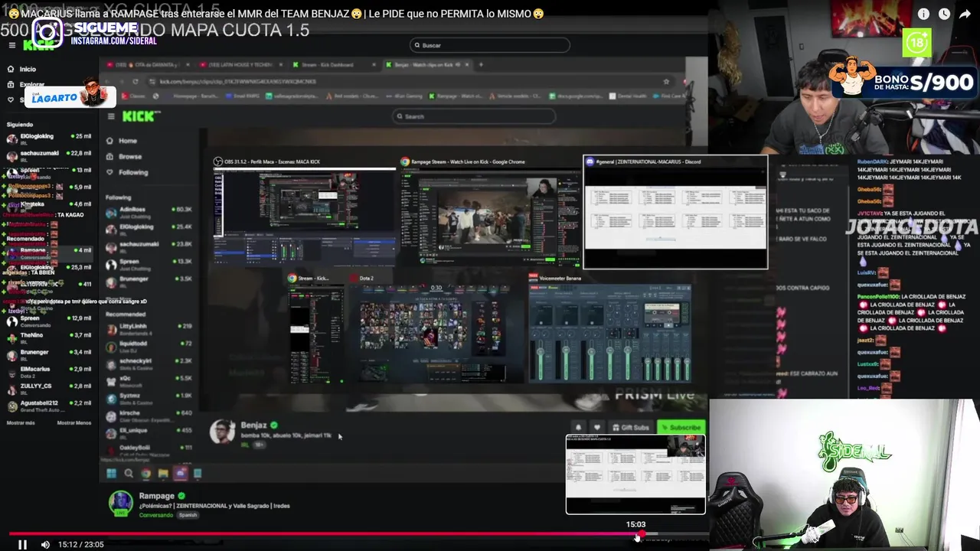Open AdinRoss channel with 60.3K viewers

(149, 210)
